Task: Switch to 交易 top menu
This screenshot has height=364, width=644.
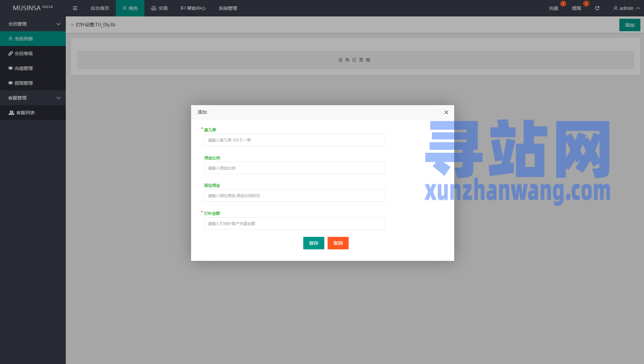Action: 160,8
